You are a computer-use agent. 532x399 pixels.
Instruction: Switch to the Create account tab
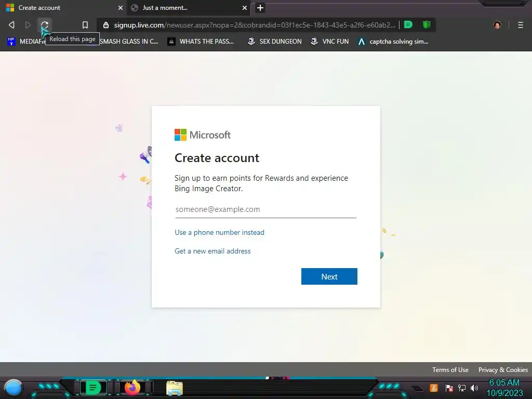tap(63, 8)
